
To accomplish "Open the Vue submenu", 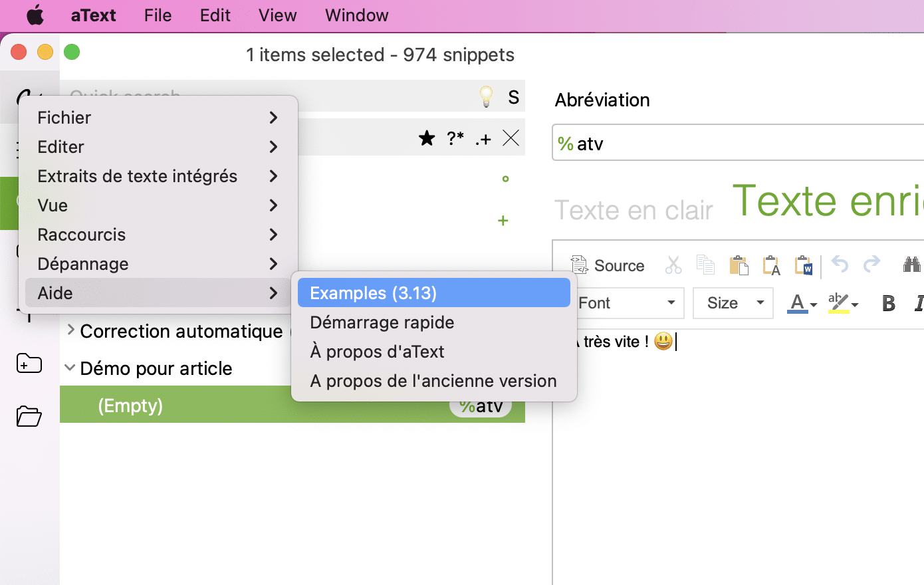I will [x=158, y=205].
